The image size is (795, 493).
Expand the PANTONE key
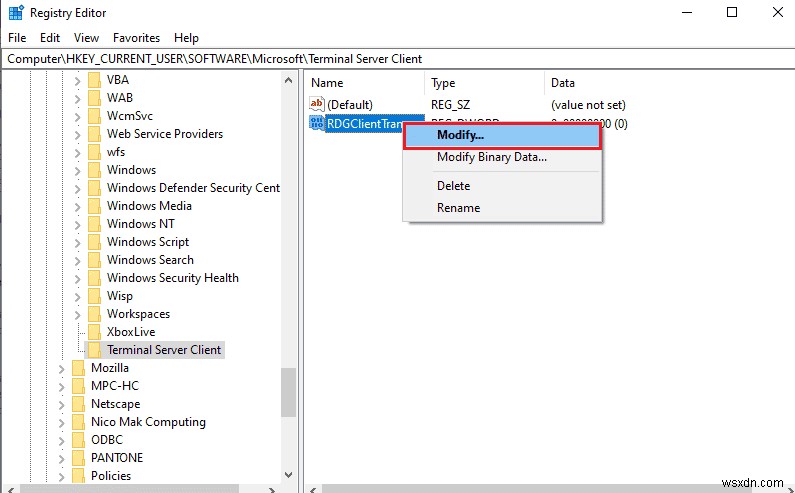(x=61, y=459)
